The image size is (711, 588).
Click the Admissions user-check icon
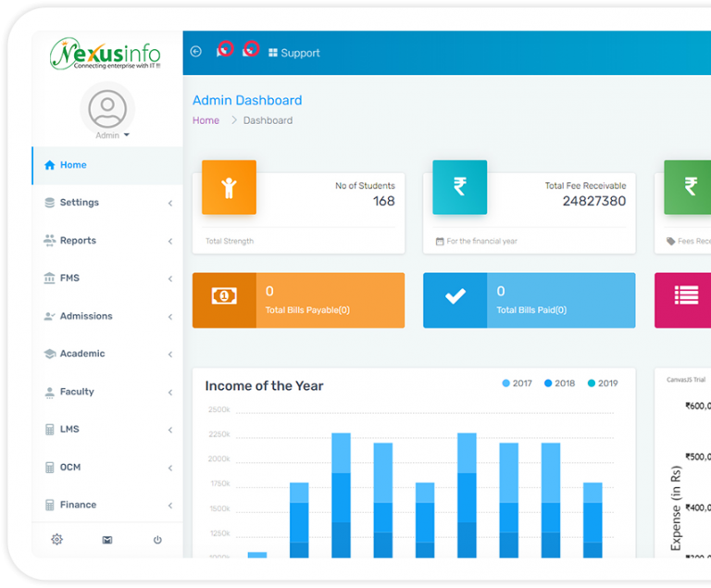point(49,317)
